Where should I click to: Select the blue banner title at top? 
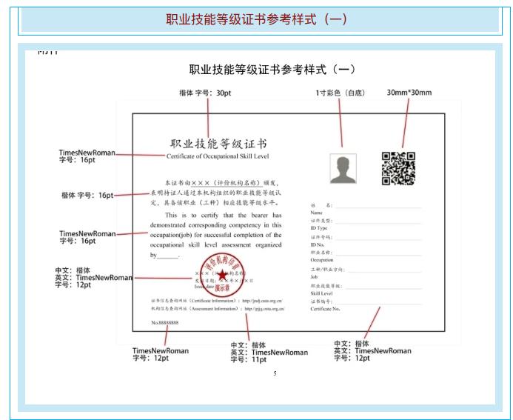(x=257, y=19)
